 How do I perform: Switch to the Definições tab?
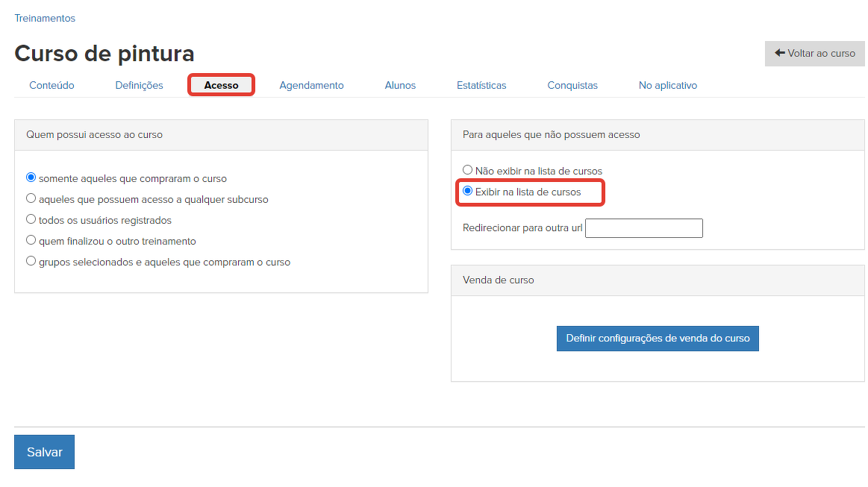[x=139, y=85]
